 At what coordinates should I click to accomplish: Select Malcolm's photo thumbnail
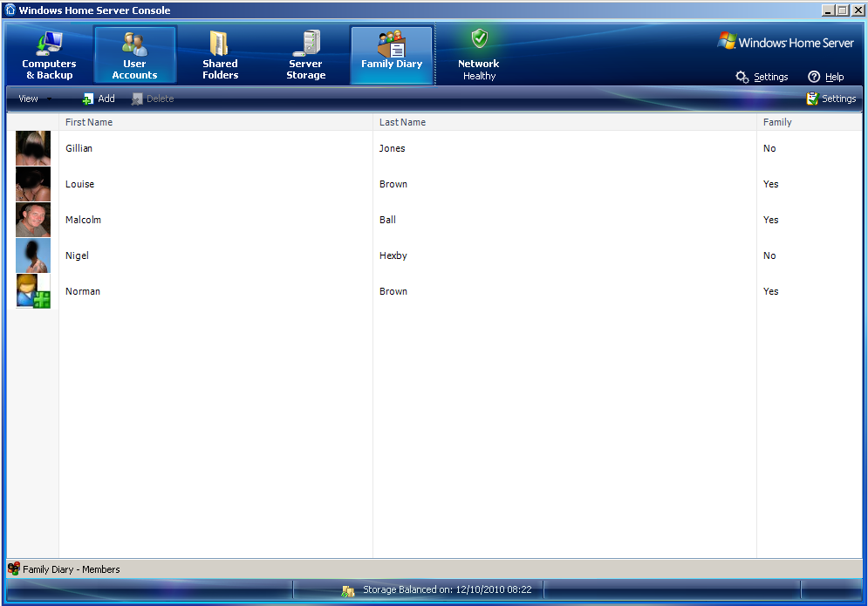click(33, 220)
